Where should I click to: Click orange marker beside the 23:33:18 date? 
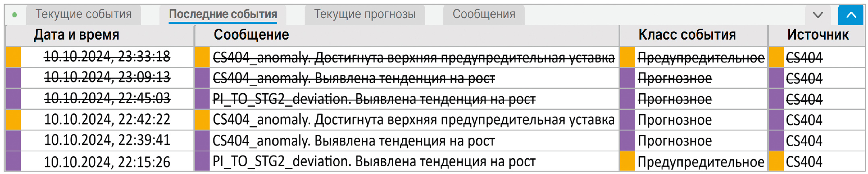pos(13,57)
